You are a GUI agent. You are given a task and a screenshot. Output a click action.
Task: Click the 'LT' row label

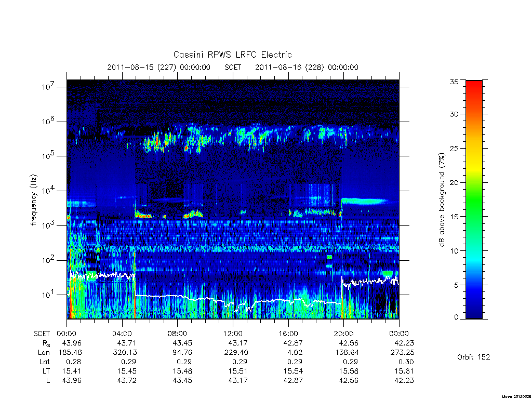click(x=46, y=371)
